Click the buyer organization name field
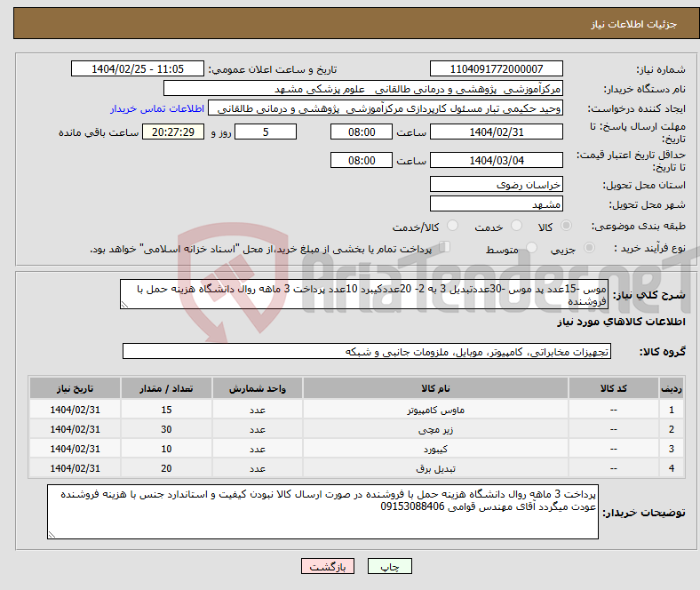Viewport: 700px width, 590px height. (363, 89)
